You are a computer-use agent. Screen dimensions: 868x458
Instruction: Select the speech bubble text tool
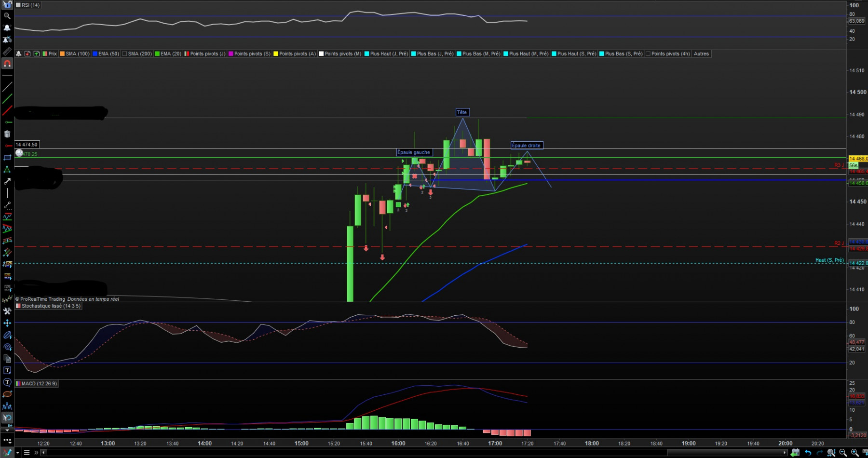(7, 382)
